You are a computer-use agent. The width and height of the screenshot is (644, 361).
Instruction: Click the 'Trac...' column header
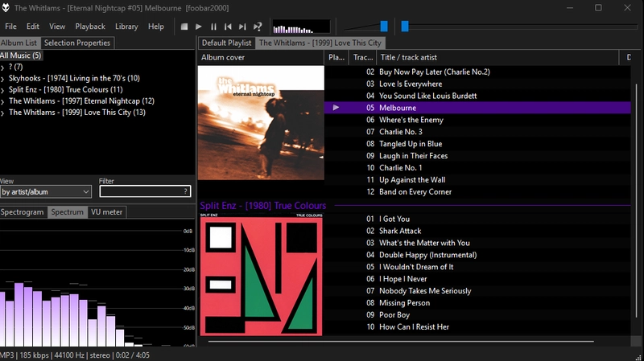click(x=363, y=57)
